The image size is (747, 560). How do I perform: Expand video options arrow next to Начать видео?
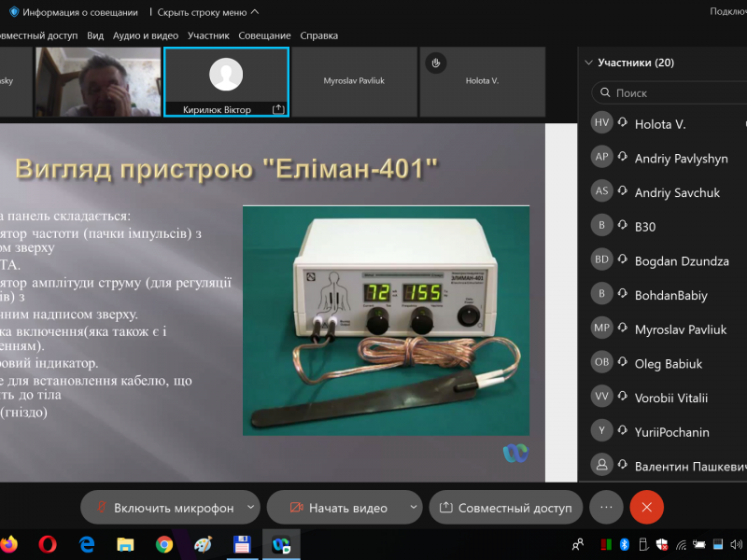(414, 508)
